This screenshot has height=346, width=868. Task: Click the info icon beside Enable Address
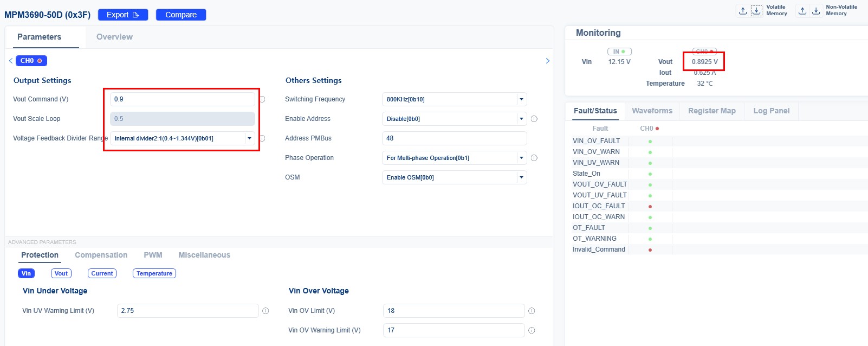[534, 119]
